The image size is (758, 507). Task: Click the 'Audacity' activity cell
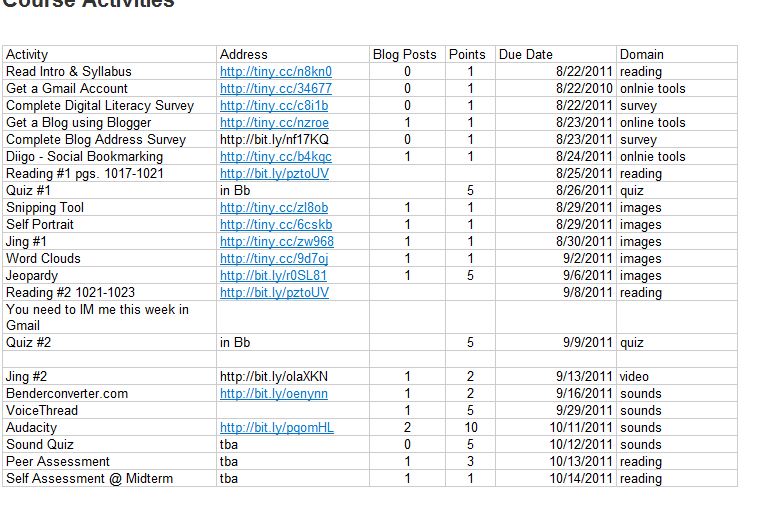(109, 427)
